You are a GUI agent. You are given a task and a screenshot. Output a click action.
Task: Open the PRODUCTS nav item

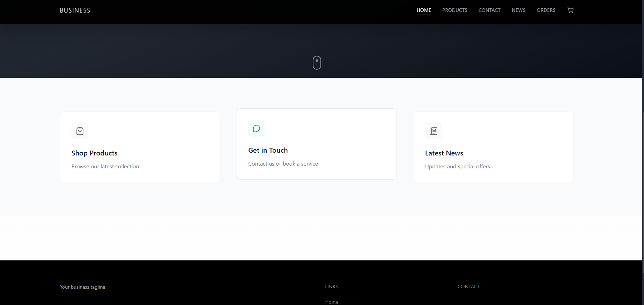pyautogui.click(x=455, y=10)
